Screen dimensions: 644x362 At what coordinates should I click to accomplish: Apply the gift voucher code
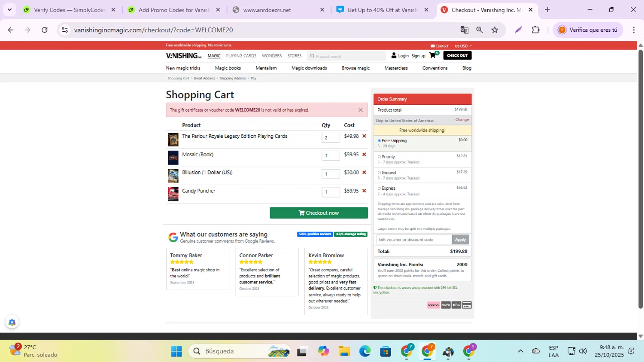click(x=461, y=240)
